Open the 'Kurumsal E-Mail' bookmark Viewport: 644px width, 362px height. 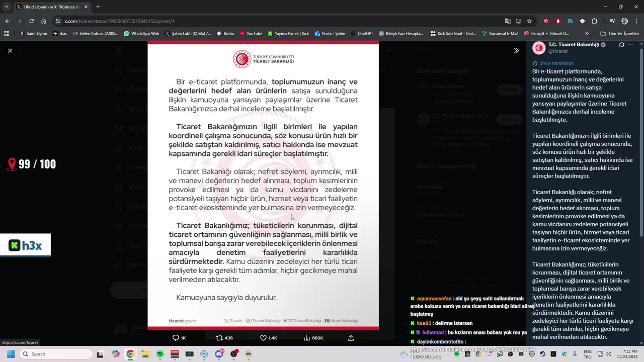click(500, 34)
